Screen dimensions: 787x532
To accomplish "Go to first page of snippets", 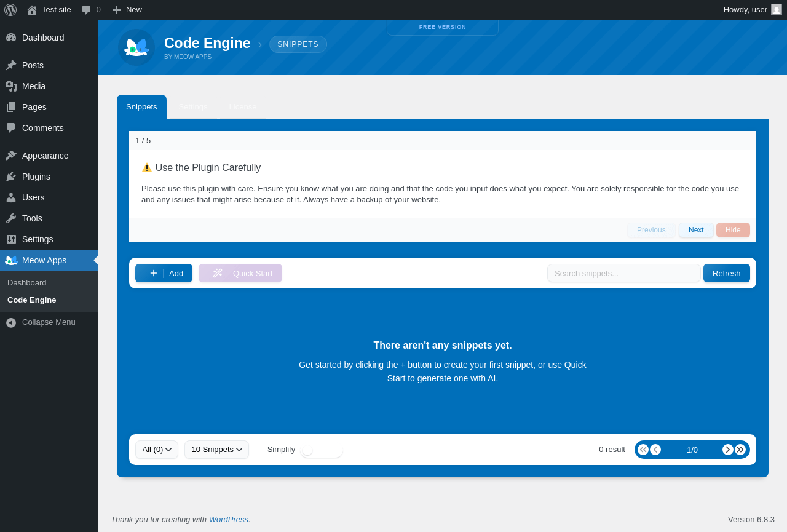I will pos(643,450).
